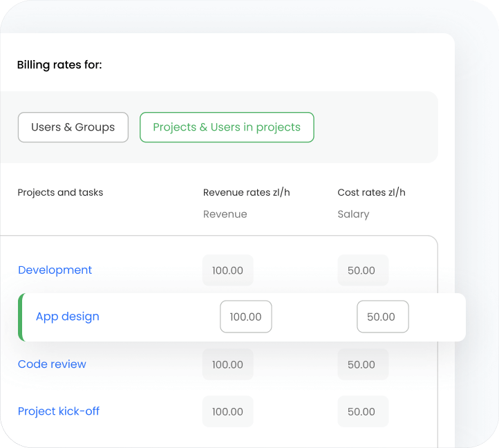Open the App design task link
Image resolution: width=499 pixels, height=448 pixels.
click(x=68, y=317)
